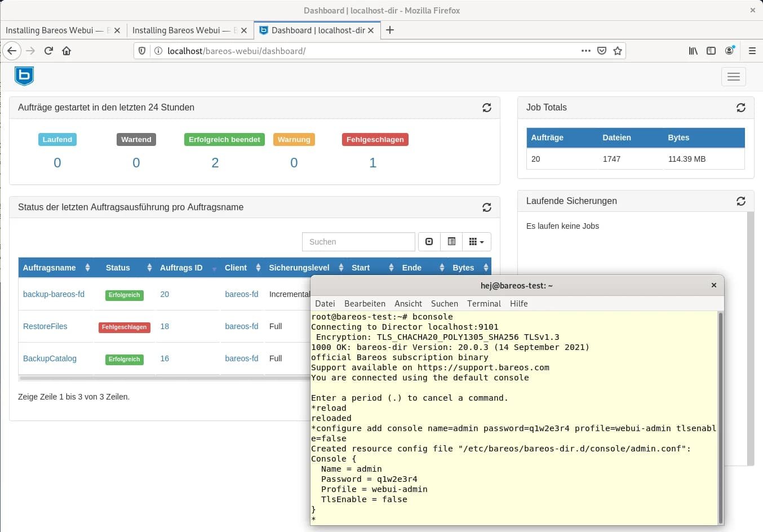Image resolution: width=763 pixels, height=532 pixels.
Task: Open Firefox account icon
Action: [x=730, y=51]
